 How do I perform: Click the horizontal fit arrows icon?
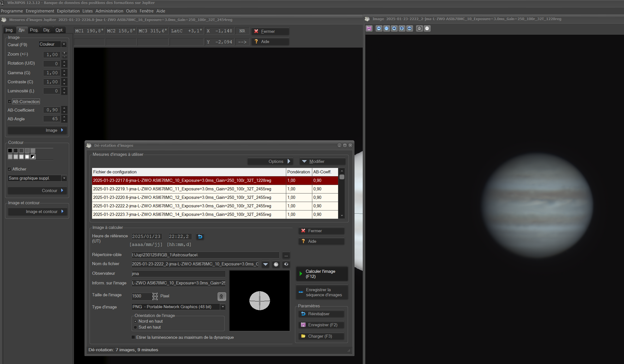(409, 28)
